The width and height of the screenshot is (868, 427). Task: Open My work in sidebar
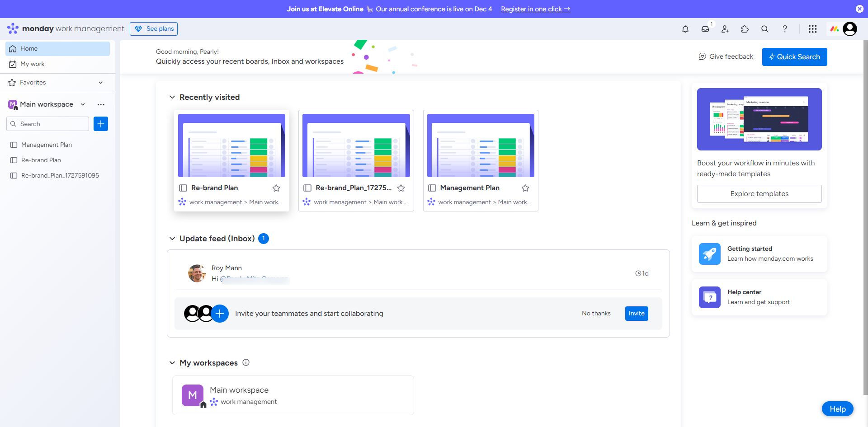tap(57, 64)
